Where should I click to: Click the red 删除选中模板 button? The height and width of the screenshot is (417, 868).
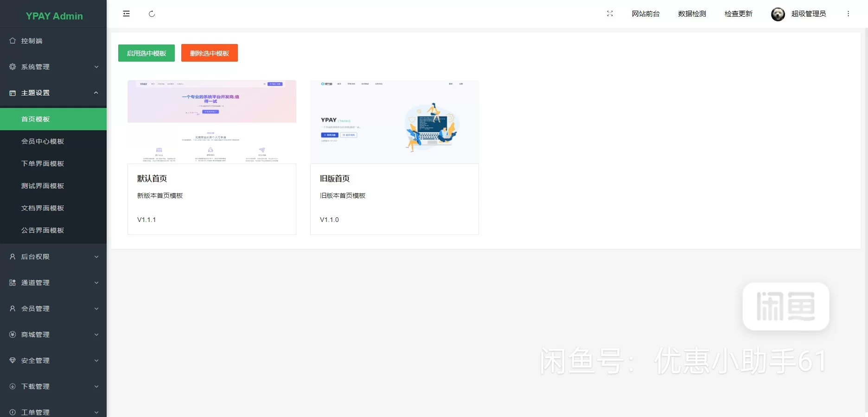click(x=209, y=53)
